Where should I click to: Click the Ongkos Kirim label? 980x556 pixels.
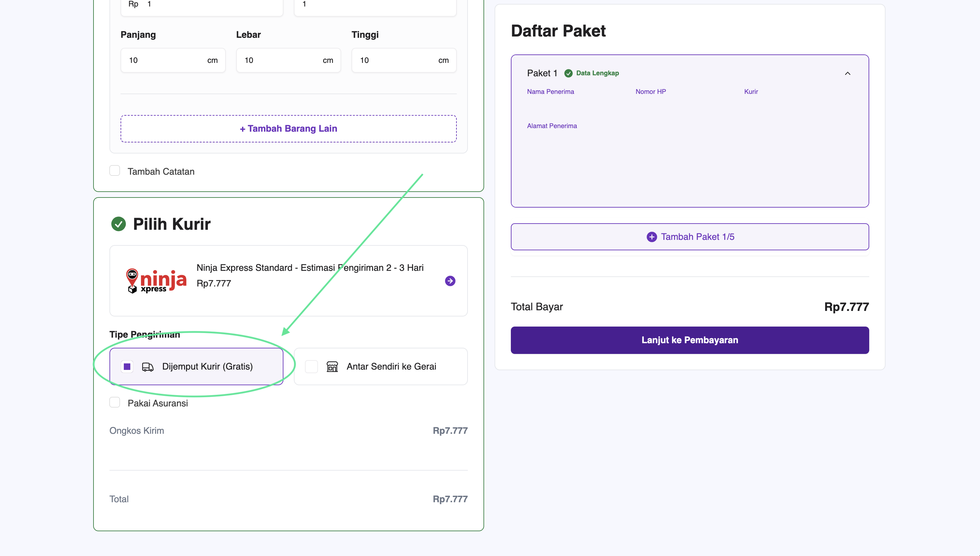137,431
